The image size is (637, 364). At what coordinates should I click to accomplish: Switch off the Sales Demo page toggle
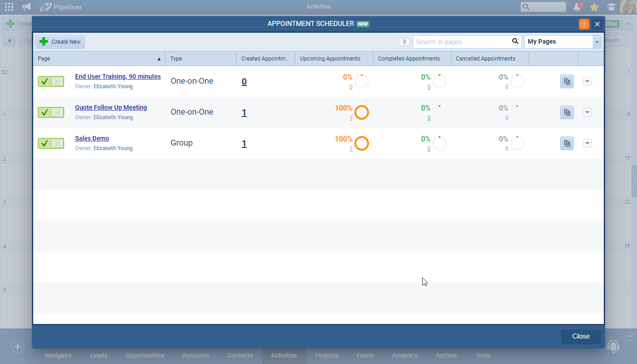(51, 143)
